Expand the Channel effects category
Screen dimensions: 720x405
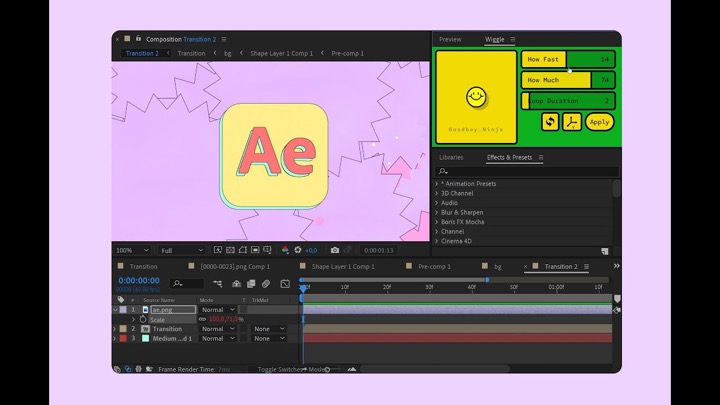tap(436, 231)
